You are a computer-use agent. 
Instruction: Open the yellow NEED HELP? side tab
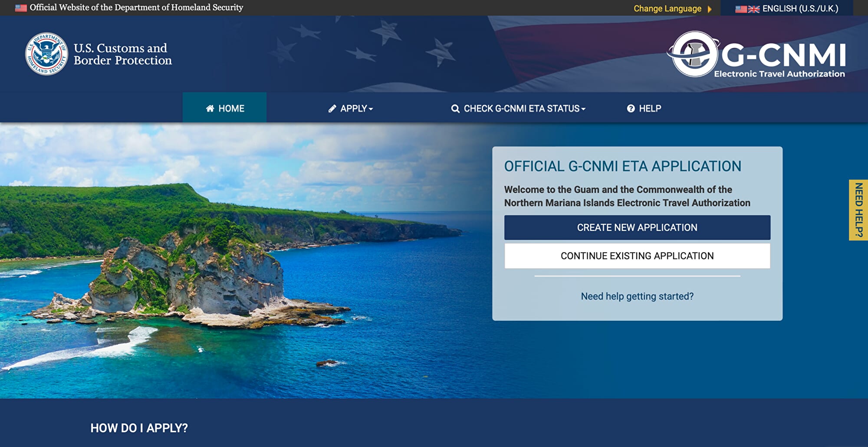point(858,210)
